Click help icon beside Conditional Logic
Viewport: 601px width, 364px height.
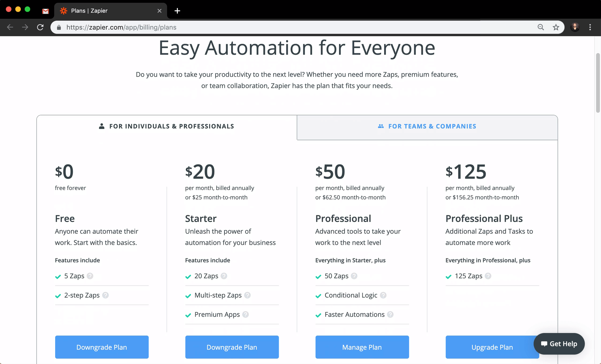tap(383, 295)
